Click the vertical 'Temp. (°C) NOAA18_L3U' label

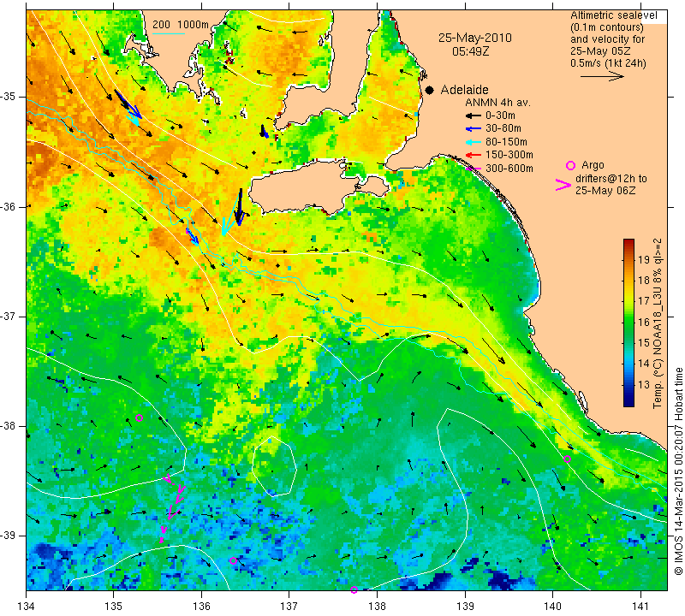coord(658,323)
